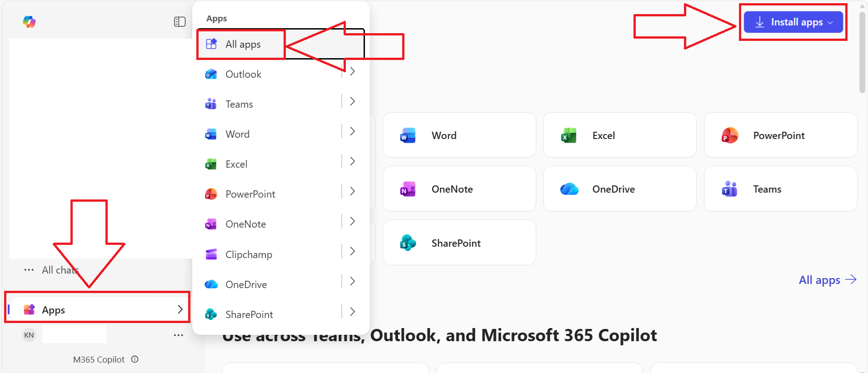Image resolution: width=868 pixels, height=373 pixels.
Task: Open the PowerPoint app card
Action: [781, 135]
